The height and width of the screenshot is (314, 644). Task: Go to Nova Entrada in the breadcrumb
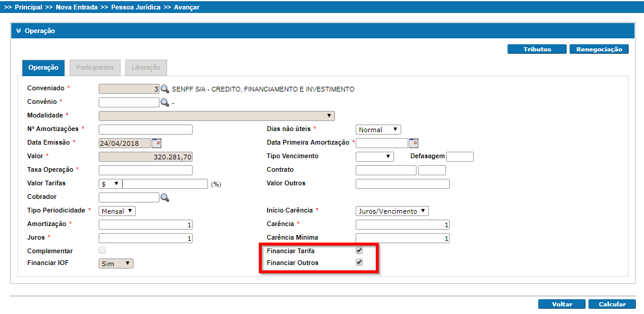77,8
